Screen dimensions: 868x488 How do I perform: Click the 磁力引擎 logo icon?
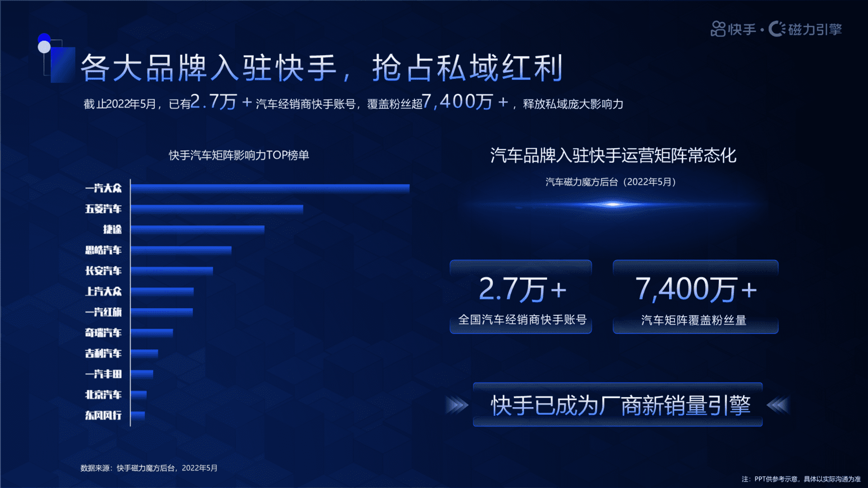click(777, 29)
